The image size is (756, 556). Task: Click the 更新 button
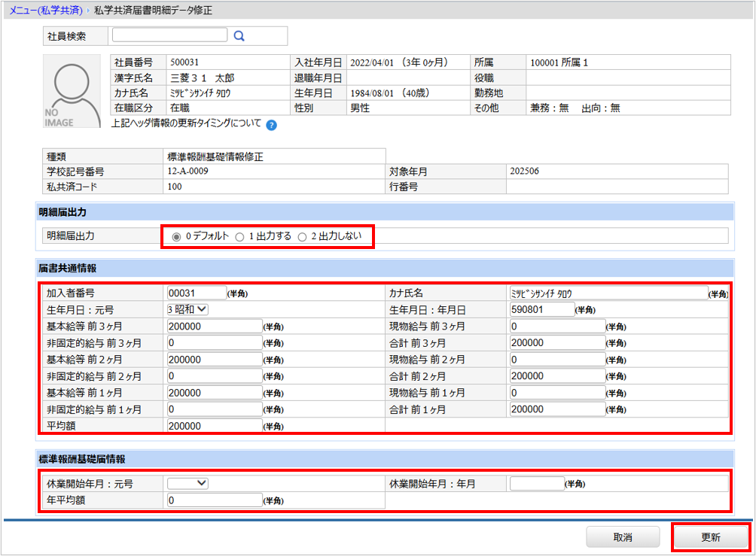point(710,537)
